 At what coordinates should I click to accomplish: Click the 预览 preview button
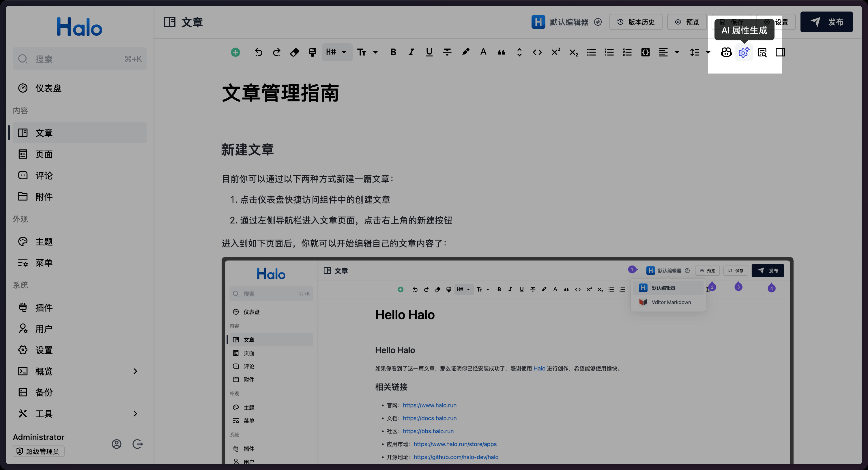click(x=687, y=22)
